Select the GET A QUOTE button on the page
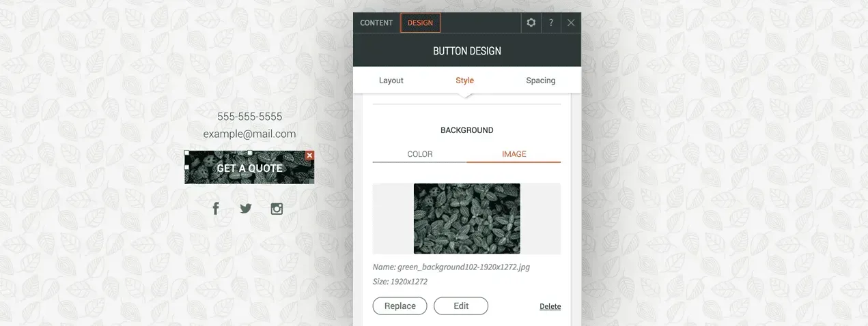The height and width of the screenshot is (326, 868). 249,168
